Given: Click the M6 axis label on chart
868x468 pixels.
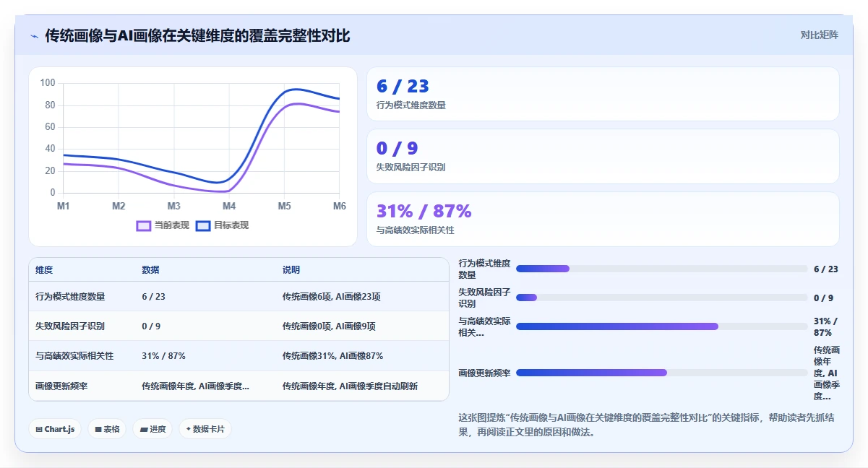Looking at the screenshot, I should click(339, 206).
